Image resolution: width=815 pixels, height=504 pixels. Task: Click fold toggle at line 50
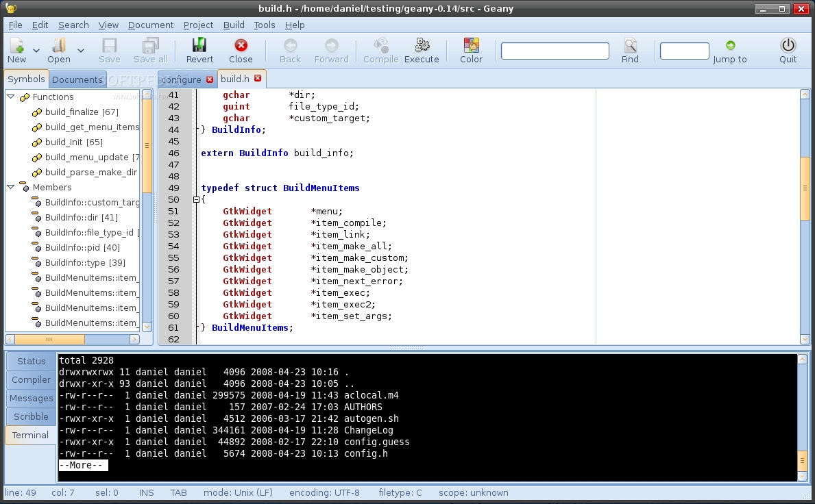[196, 199]
